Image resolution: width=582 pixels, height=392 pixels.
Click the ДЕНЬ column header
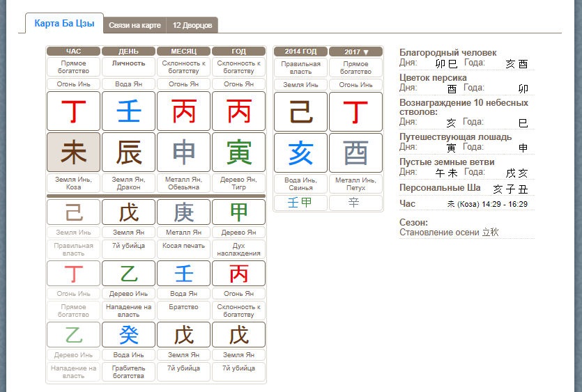pyautogui.click(x=128, y=52)
